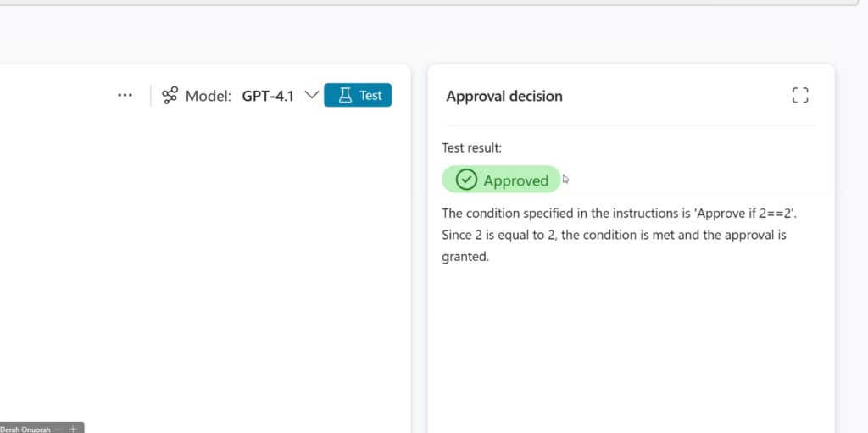Click the flask icon on Test button
Screen dimensions: 868x433
click(345, 96)
